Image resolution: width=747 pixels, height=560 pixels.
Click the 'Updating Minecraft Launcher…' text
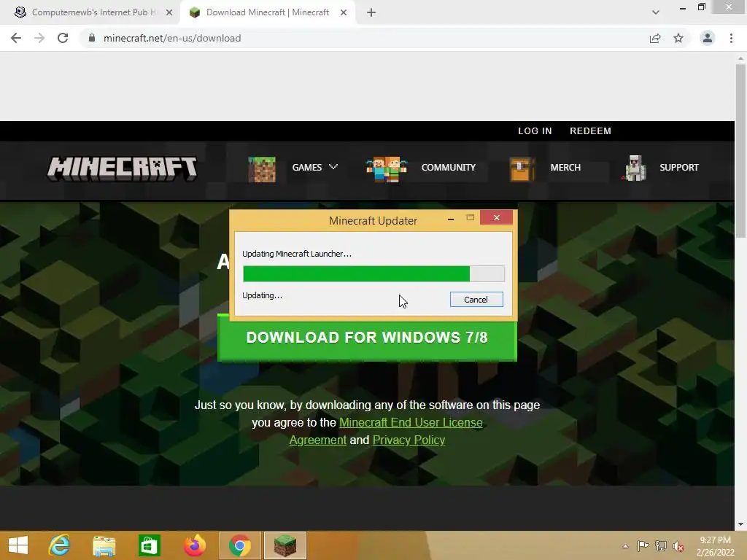pos(297,254)
